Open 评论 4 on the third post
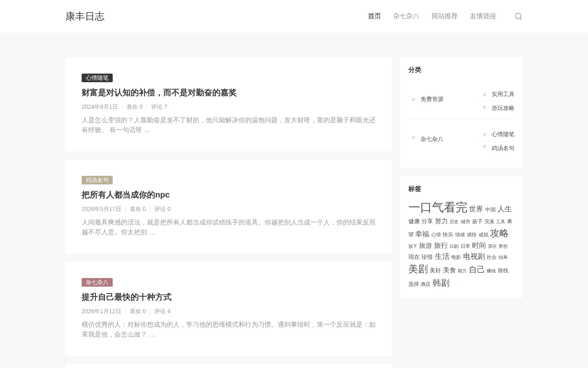Screen dimensions: 588x368 [163, 311]
